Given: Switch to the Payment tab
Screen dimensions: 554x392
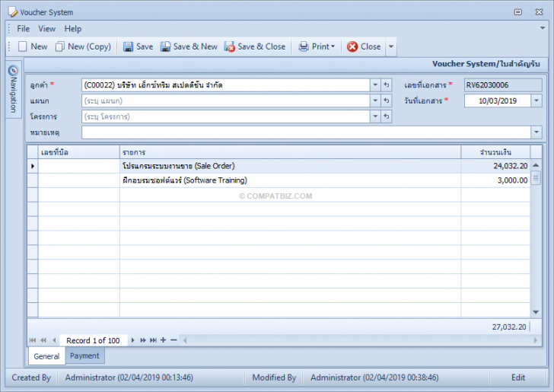Looking at the screenshot, I should click(84, 356).
